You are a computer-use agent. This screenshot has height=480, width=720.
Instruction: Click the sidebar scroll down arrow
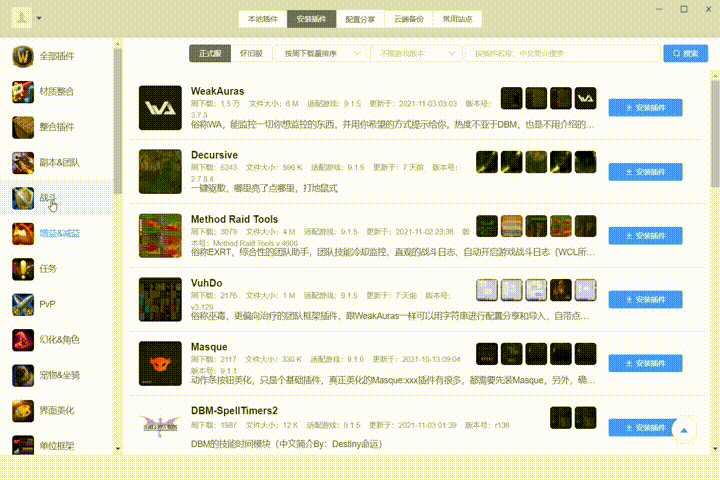118,449
